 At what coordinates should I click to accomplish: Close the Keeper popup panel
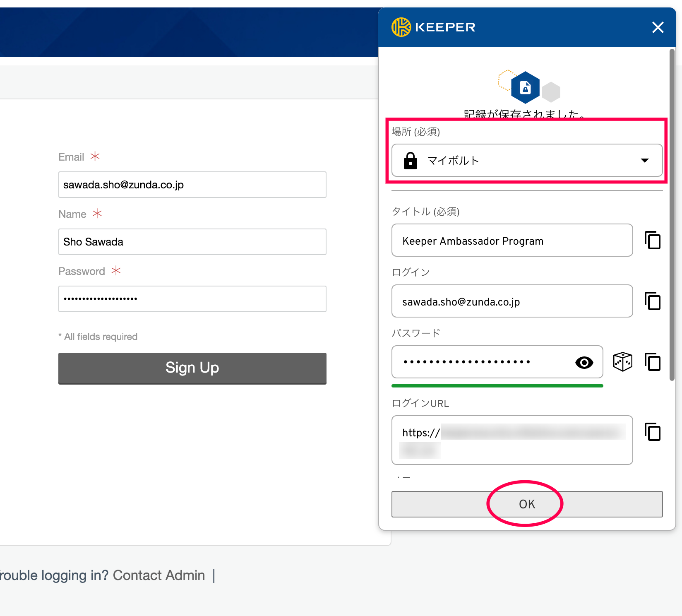pos(658,27)
